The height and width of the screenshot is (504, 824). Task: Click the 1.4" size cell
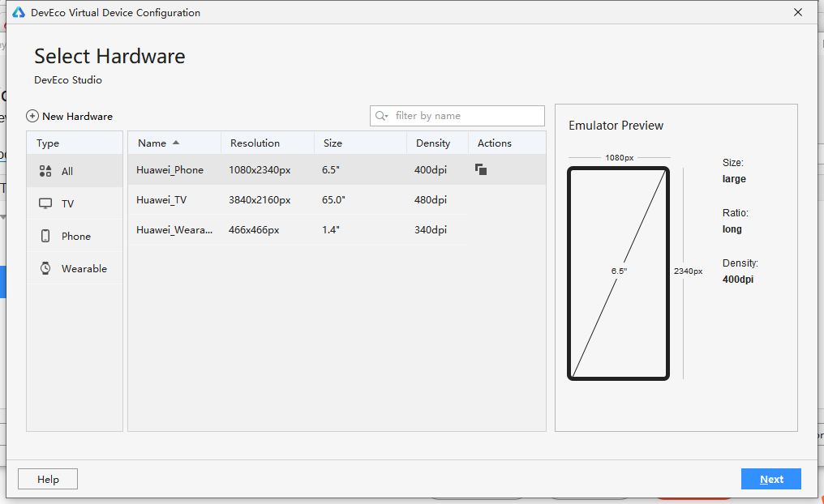(x=331, y=230)
